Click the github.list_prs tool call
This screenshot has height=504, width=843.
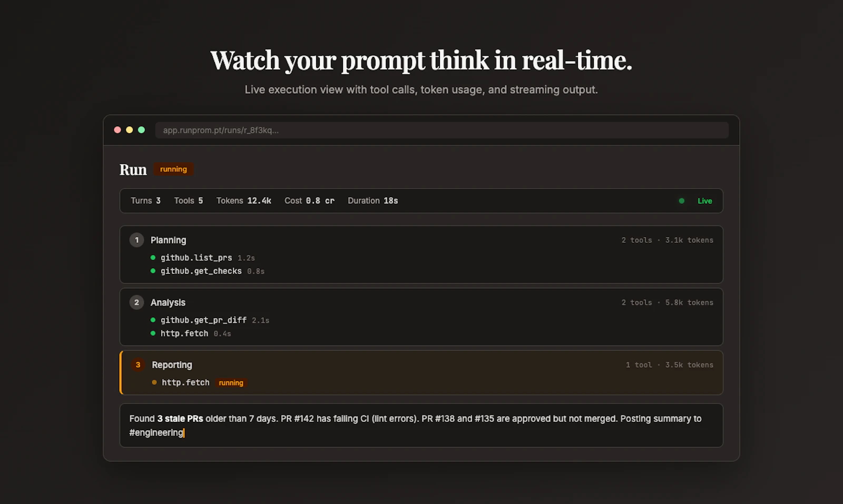(x=196, y=258)
